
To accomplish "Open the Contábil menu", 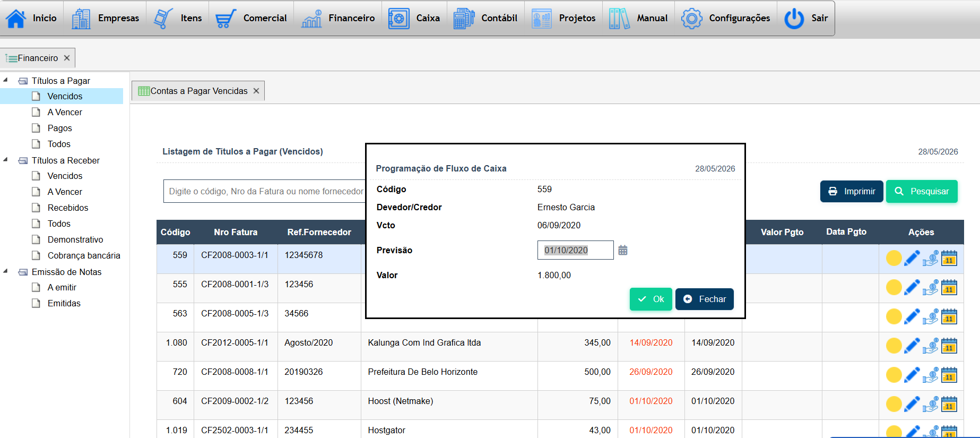I will (x=485, y=18).
